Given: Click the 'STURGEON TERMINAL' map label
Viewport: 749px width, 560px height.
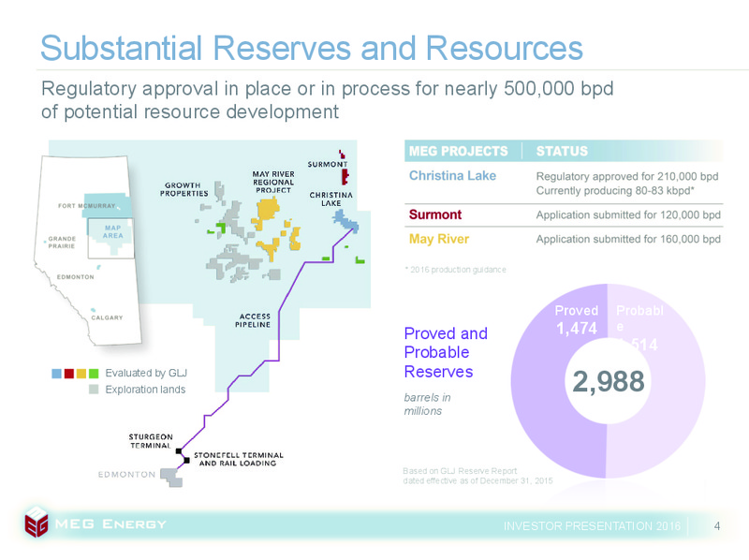Looking at the screenshot, I should pos(151,441).
